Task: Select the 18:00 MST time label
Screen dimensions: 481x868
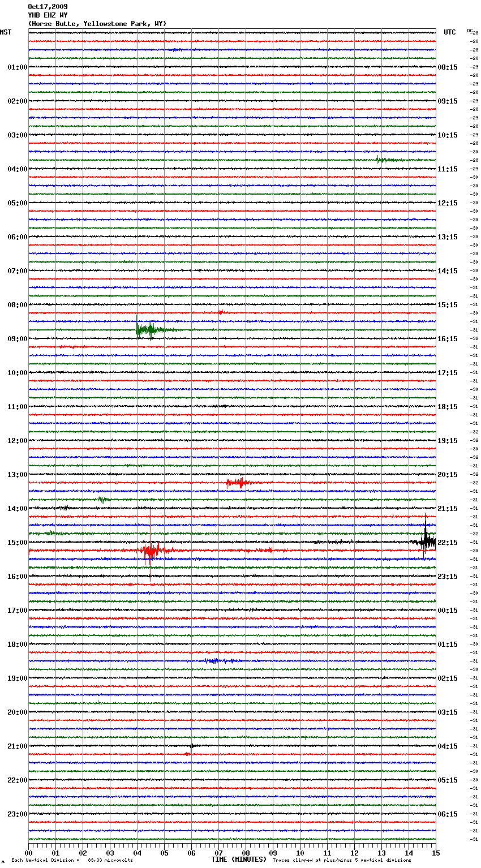Action: point(18,644)
